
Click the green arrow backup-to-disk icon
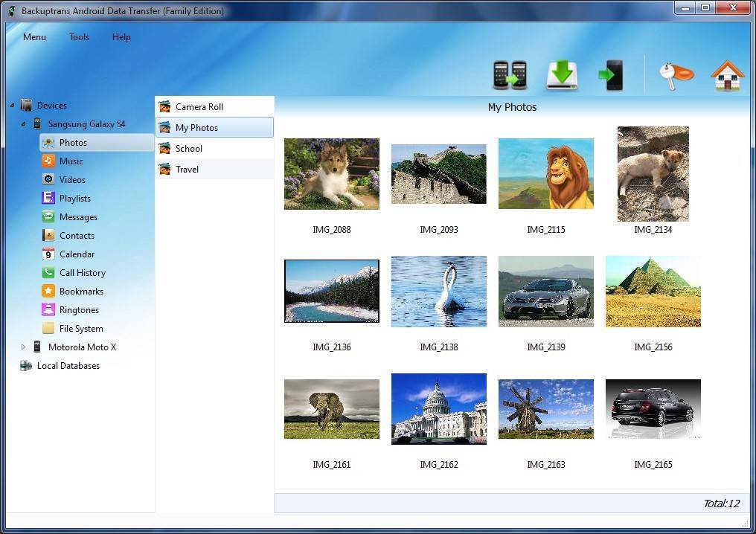point(562,75)
